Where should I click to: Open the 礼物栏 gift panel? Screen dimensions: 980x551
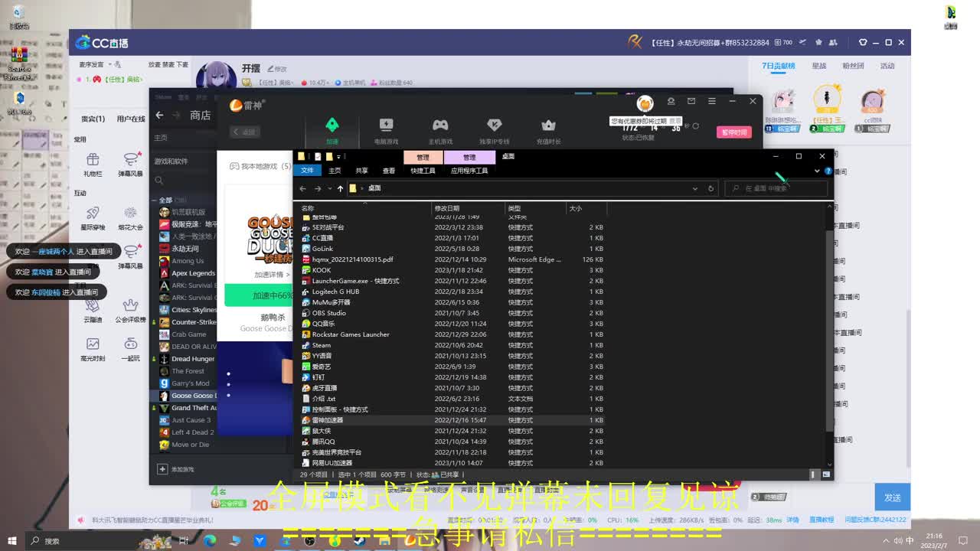(92, 164)
